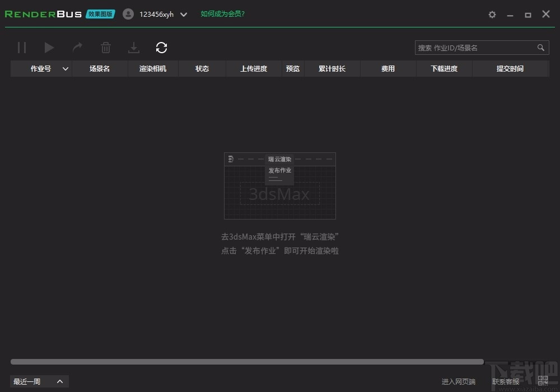Screen dimensions: 560x392
Task: Focus the 搜索 作业ID/场景名 search field
Action: [x=482, y=48]
